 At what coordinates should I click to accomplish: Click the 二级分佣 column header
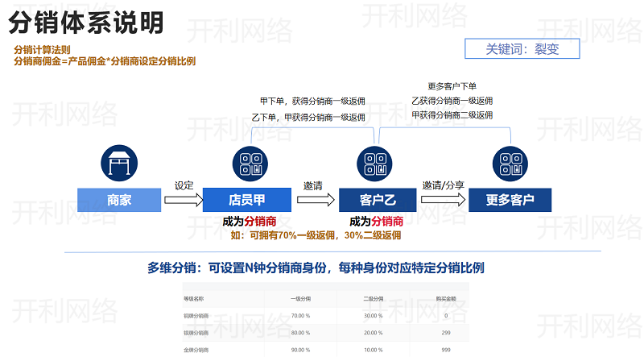373,299
